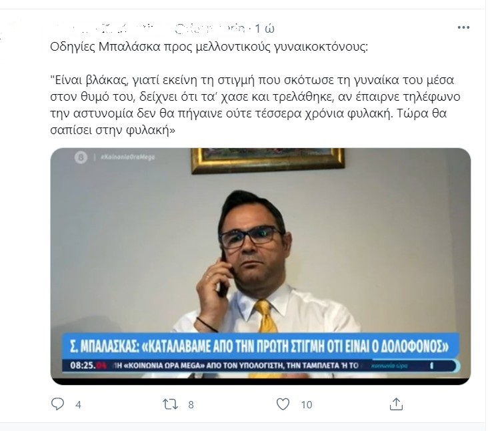Click the likes count of 10
Image resolution: width=504 pixels, height=431 pixels.
307,404
